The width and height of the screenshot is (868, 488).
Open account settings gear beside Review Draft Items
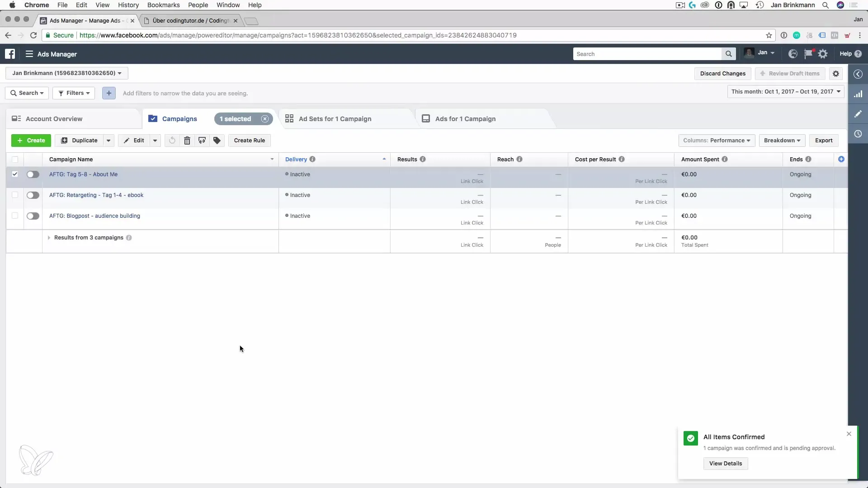[x=836, y=74]
